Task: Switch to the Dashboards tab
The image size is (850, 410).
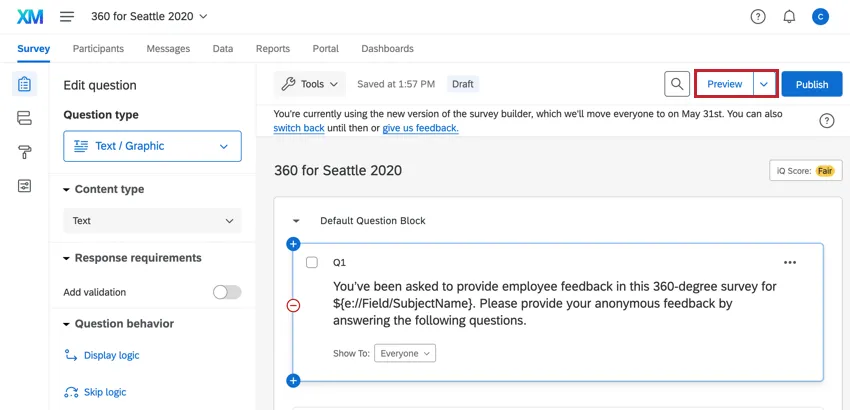Action: pos(387,48)
